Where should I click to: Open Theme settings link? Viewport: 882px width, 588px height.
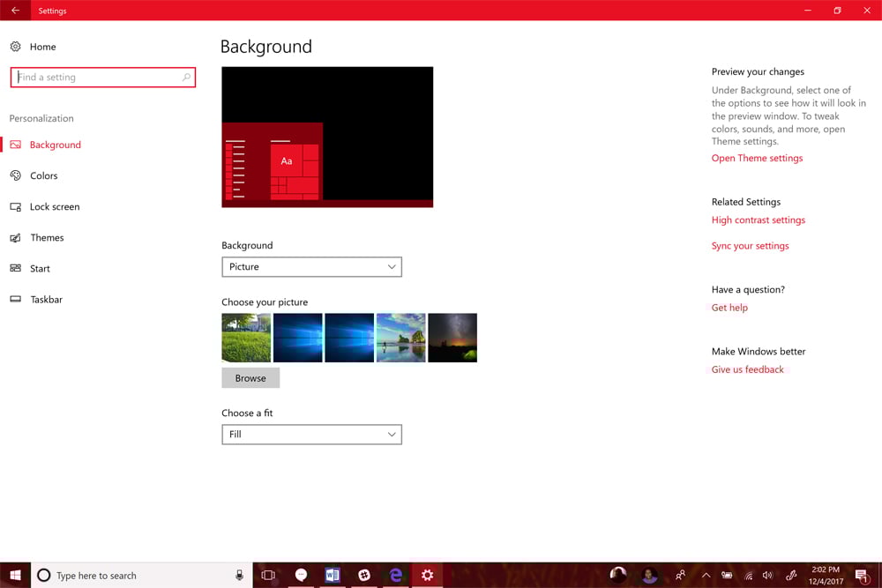click(757, 158)
